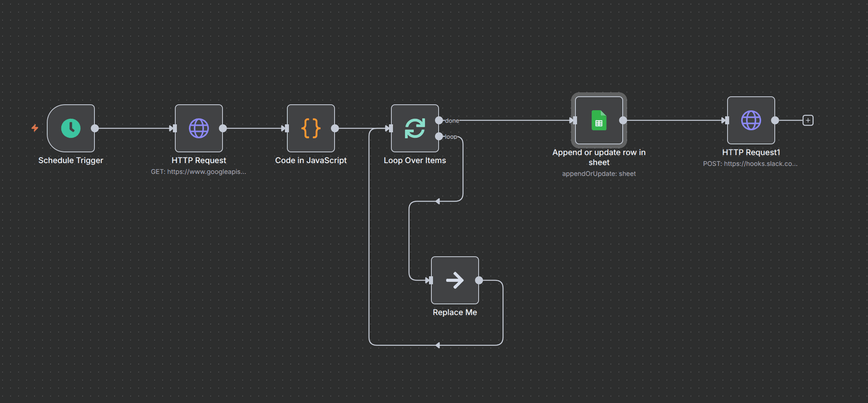Select the Schedule Trigger clock node
The image size is (868, 403).
(x=71, y=128)
